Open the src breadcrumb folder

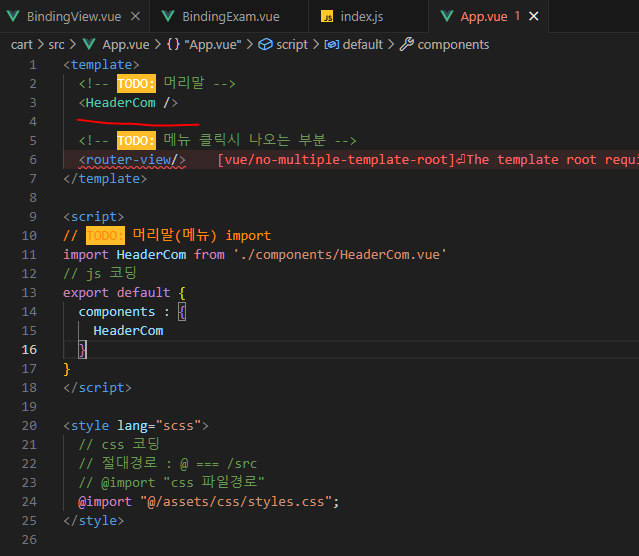click(x=56, y=44)
